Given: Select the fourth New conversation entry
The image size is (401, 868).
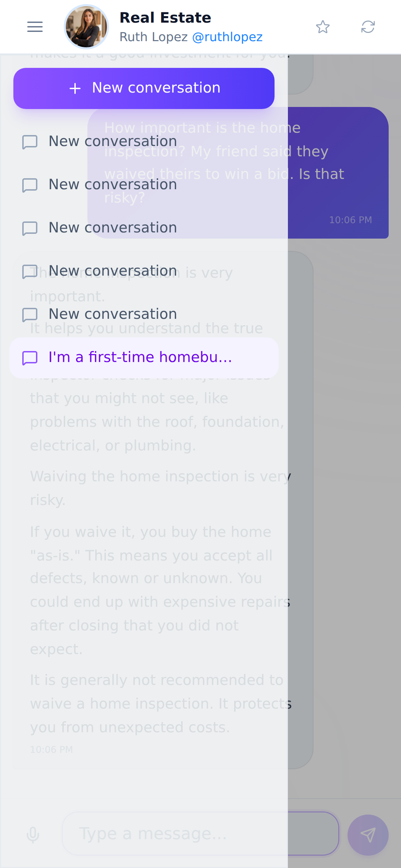Looking at the screenshot, I should pos(144,271).
